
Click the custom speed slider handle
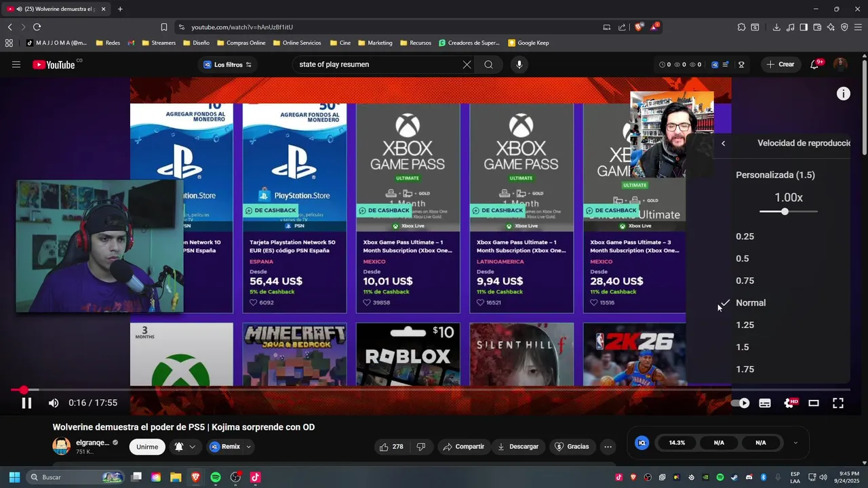[x=785, y=212]
